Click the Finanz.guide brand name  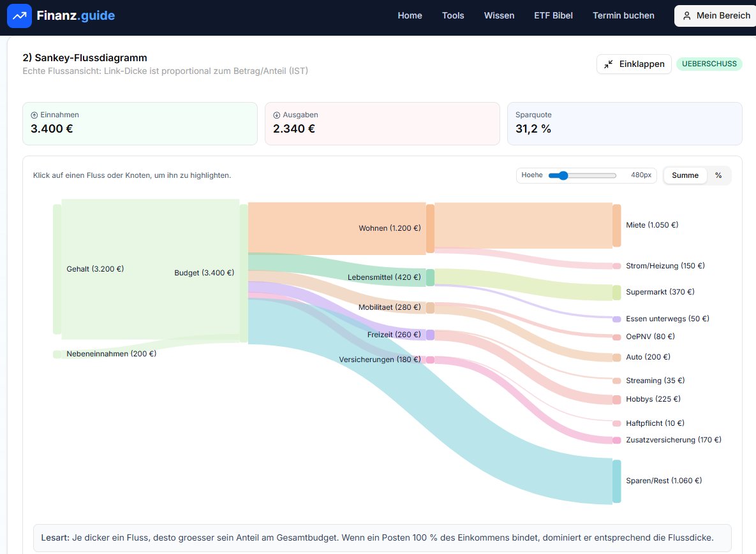[76, 15]
